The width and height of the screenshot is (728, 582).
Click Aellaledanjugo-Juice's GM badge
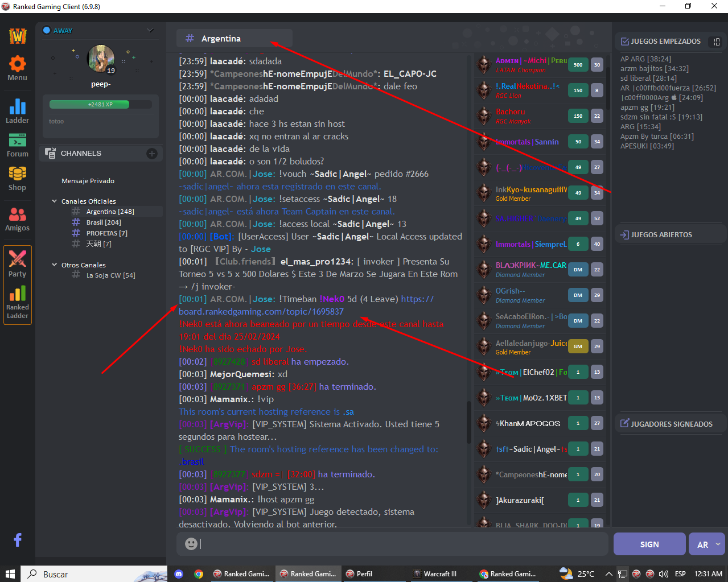(578, 346)
